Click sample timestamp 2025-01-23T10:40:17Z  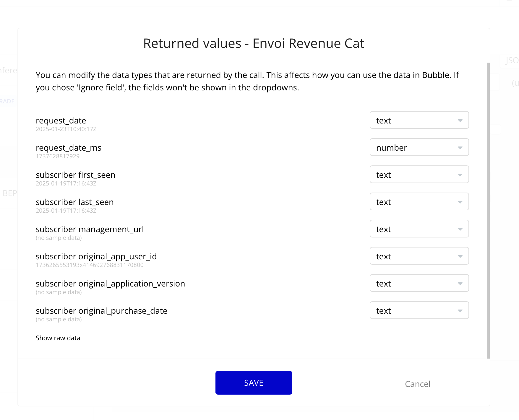tap(66, 129)
